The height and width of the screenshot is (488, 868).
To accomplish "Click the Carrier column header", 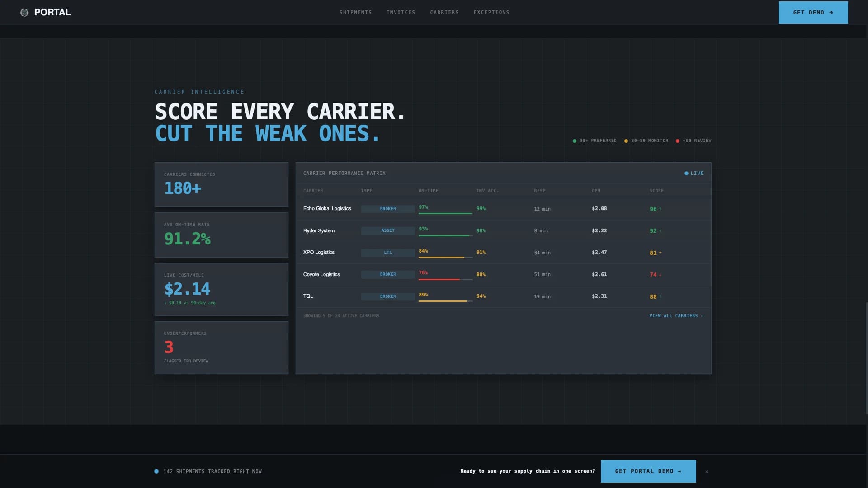I will point(313,191).
